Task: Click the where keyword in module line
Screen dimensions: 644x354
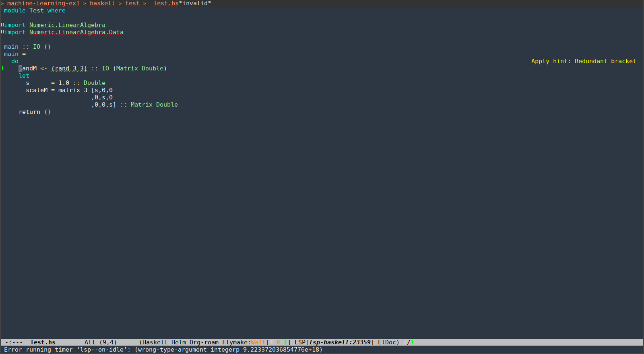Action: click(56, 10)
